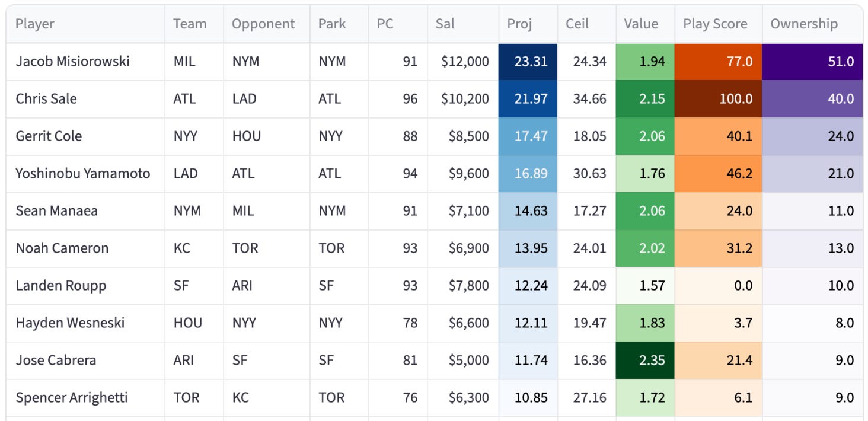Click the Opponent column header
This screenshot has width=868, height=421.
(267, 24)
